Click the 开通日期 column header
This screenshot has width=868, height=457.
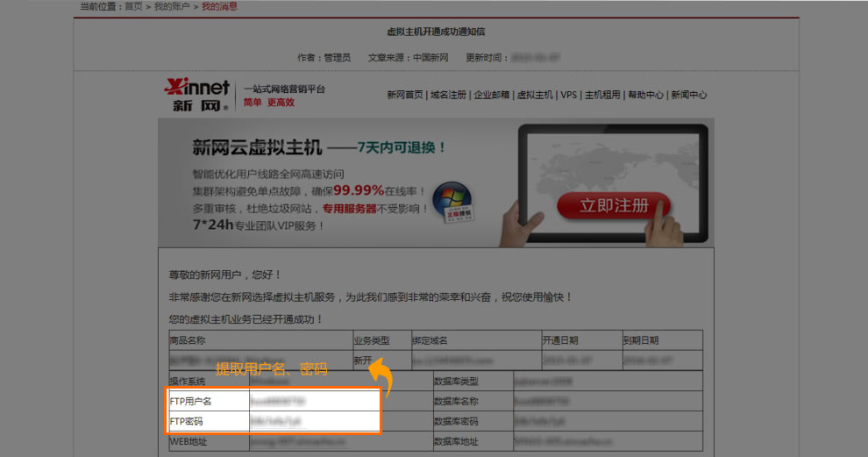coord(582,340)
